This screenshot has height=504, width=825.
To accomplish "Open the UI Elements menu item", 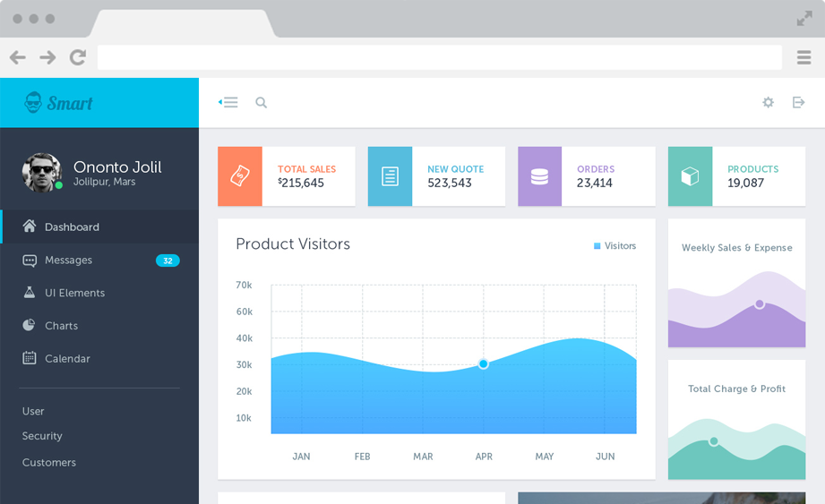I will pos(74,294).
